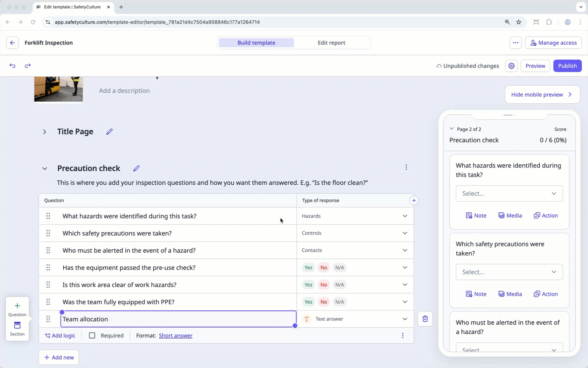Click the forklift template thumbnail image

pos(58,89)
